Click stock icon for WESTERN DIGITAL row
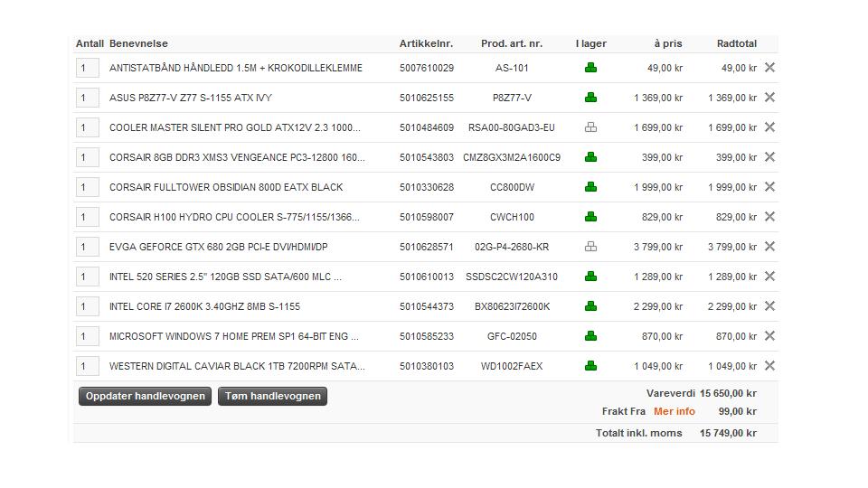868x488 pixels. [x=590, y=366]
